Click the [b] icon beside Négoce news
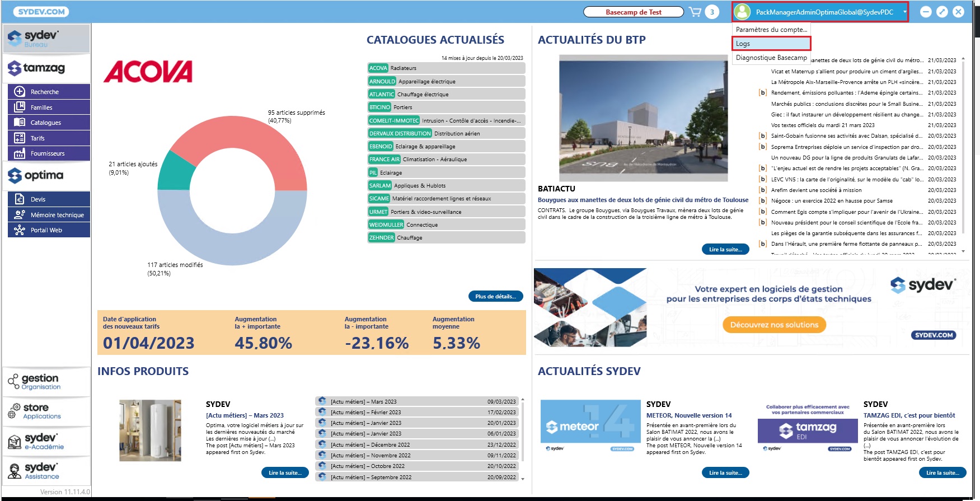The width and height of the screenshot is (980, 501). click(762, 201)
